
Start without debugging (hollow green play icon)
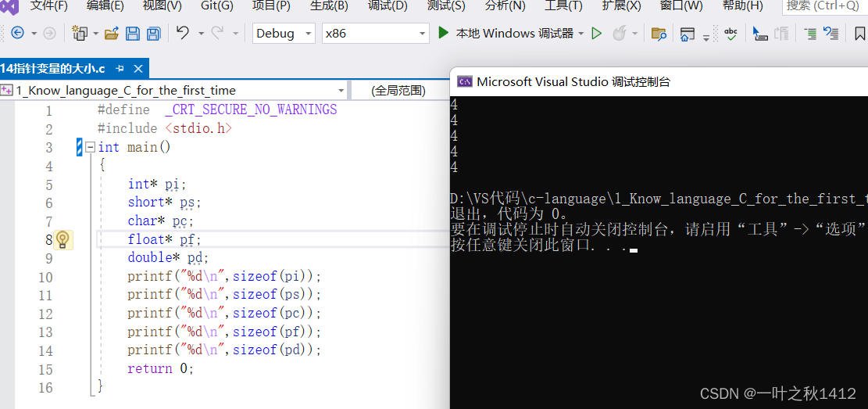pos(597,34)
